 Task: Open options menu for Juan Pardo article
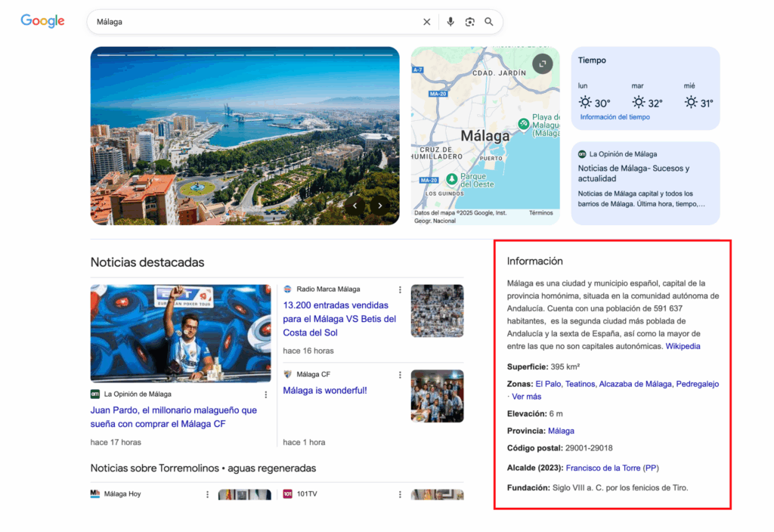point(265,394)
